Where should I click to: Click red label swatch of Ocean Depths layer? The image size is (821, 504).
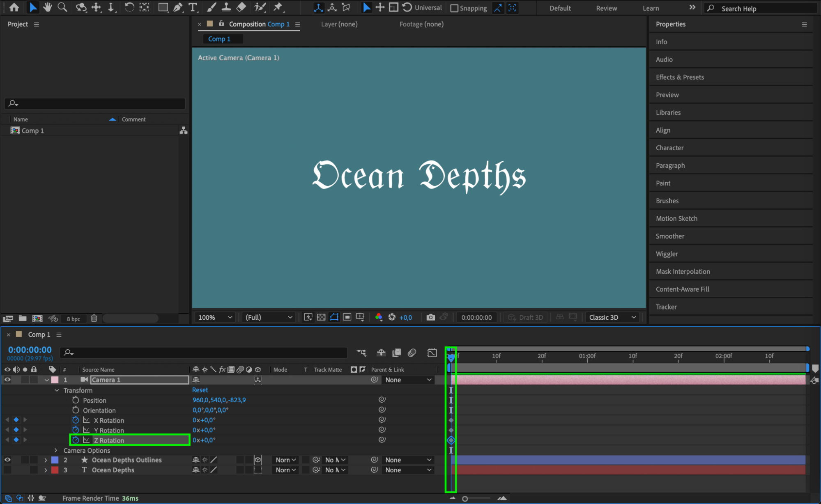point(55,470)
